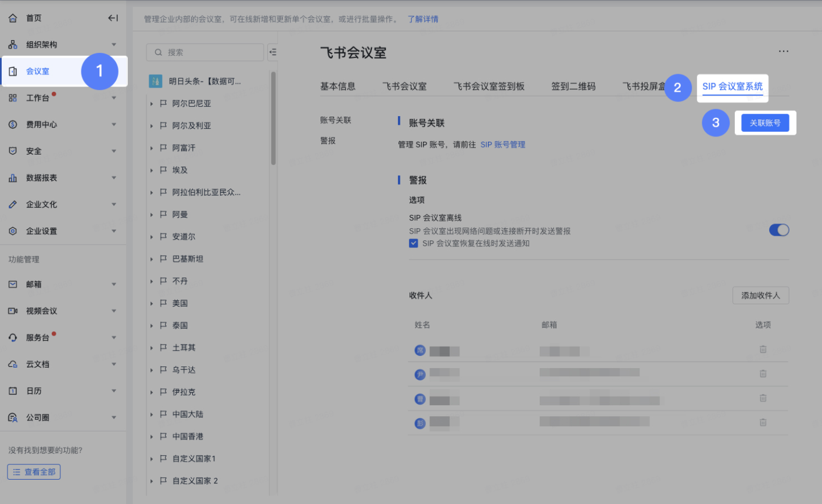Select the SIP 会议室系统 tab
822x504 pixels.
click(x=733, y=87)
